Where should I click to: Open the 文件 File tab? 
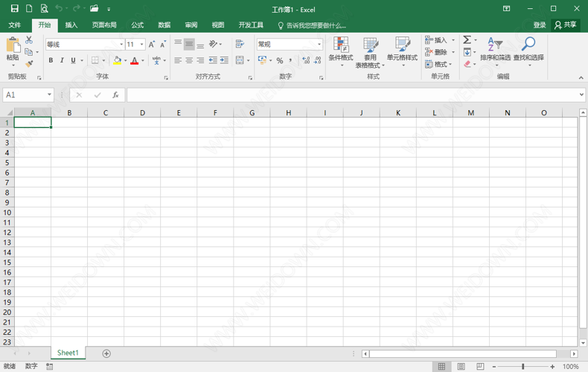tap(15, 25)
